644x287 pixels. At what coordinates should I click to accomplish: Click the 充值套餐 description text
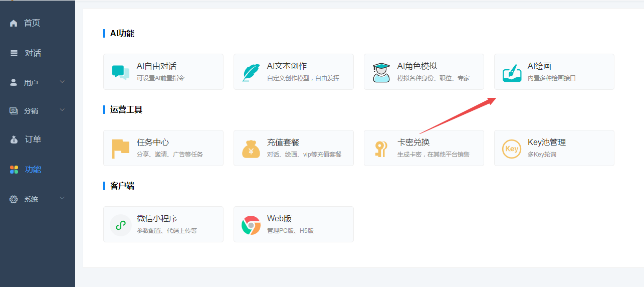[304, 155]
